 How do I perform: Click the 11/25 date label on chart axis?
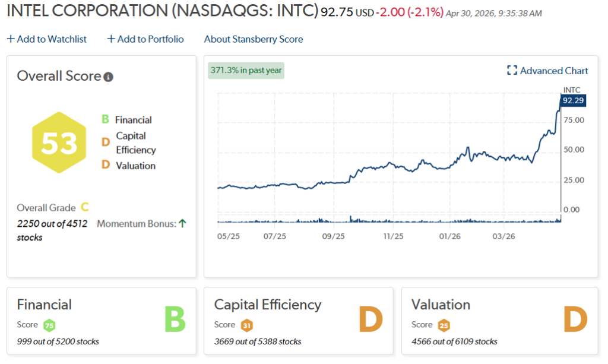(393, 236)
